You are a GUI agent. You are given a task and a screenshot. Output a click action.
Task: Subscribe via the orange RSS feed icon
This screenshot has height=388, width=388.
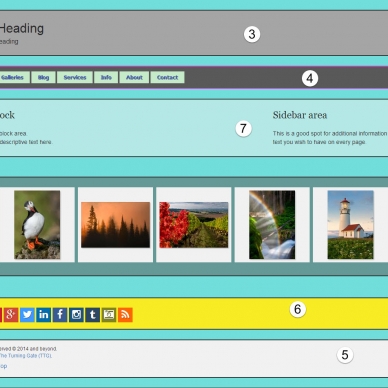[125, 315]
